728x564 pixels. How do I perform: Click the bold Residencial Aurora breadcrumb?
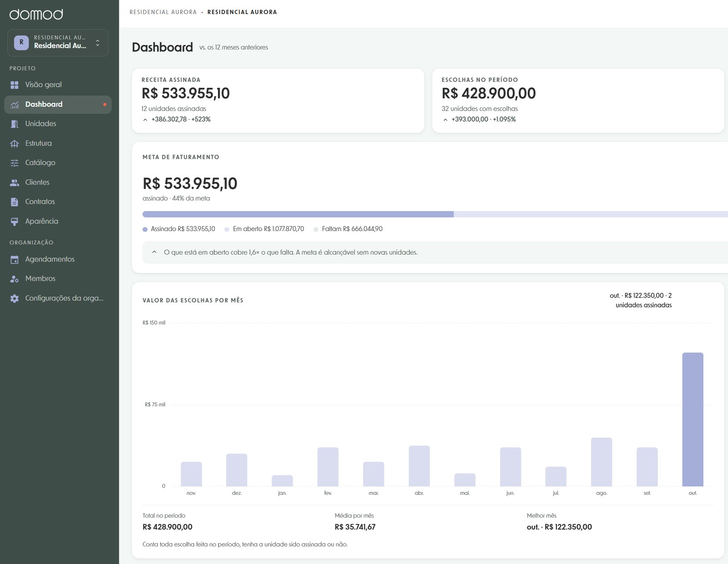(x=242, y=12)
